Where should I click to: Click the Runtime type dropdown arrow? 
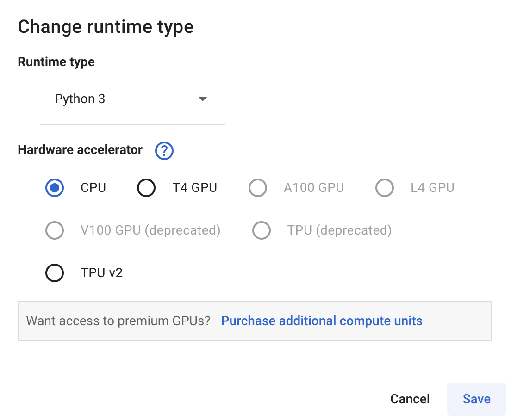coord(202,99)
